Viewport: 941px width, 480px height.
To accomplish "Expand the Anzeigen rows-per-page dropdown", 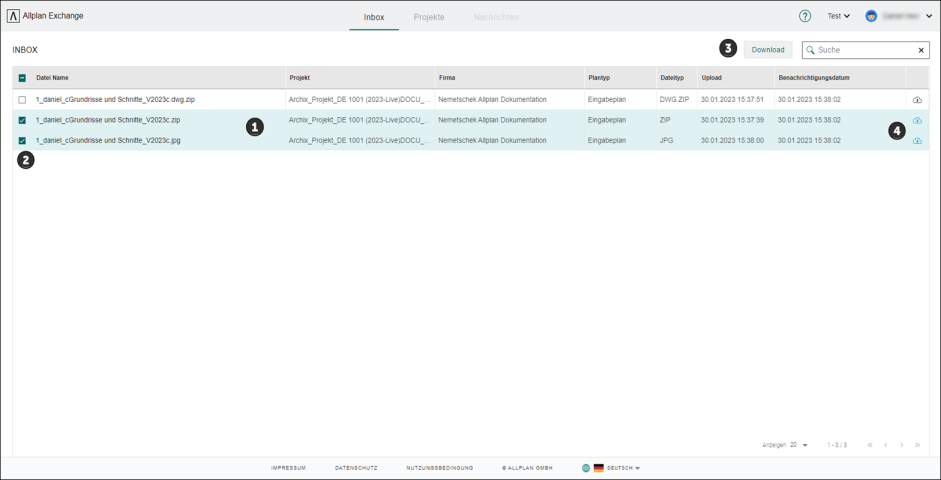I will (x=805, y=445).
